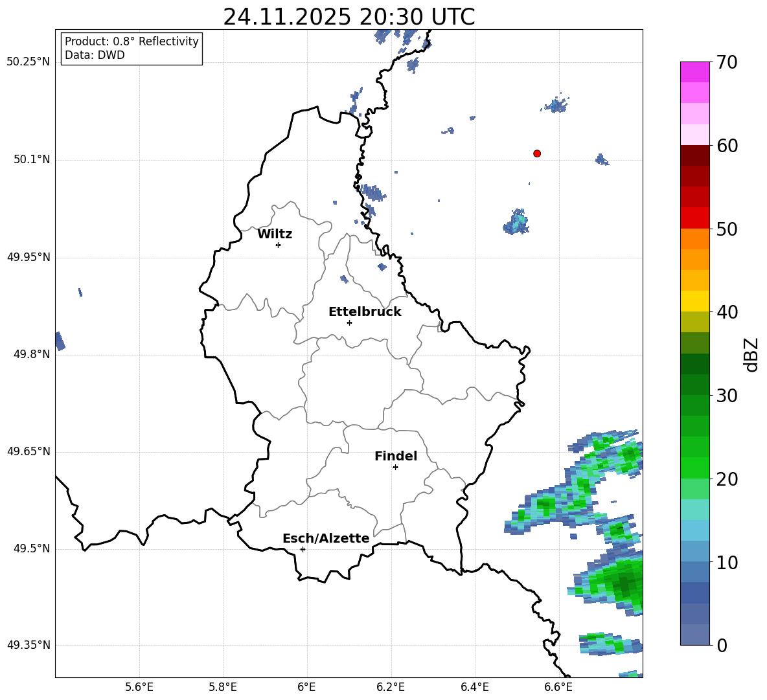Click the 49.8°N latitude label
The width and height of the screenshot is (767, 700).
coord(32,354)
